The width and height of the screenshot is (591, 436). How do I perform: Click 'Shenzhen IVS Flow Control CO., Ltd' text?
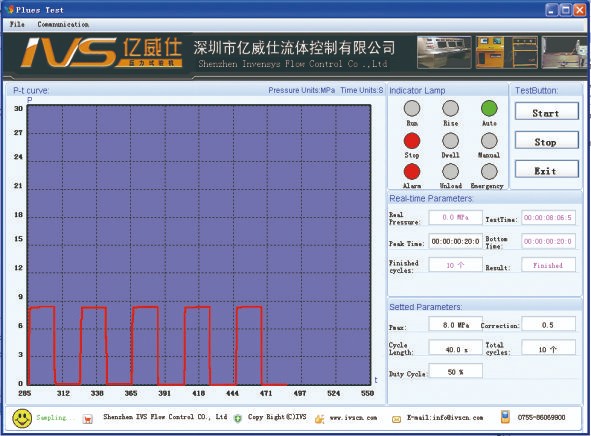pos(165,417)
